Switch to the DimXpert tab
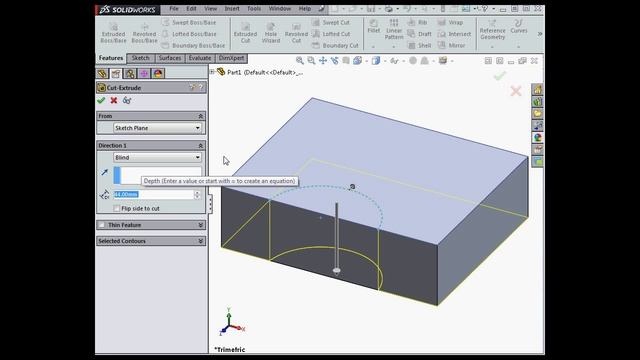640x360 pixels. 231,58
